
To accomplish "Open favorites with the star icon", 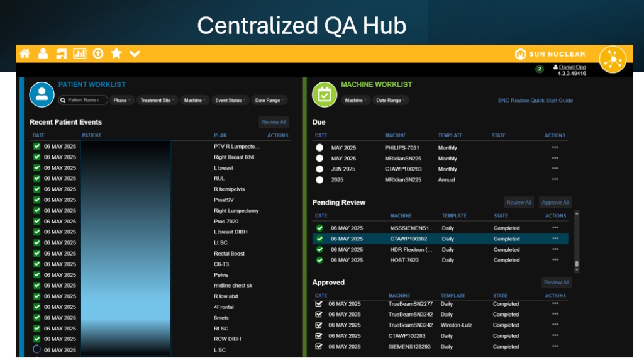I will click(x=116, y=53).
